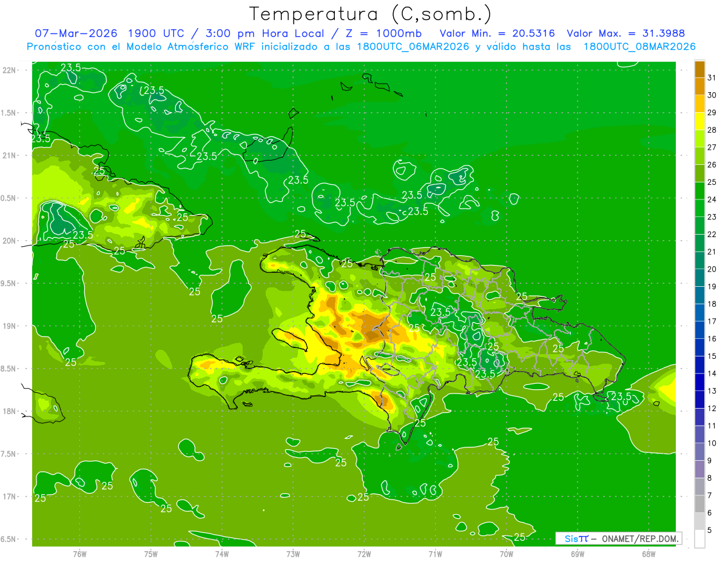The height and width of the screenshot is (562, 728).
Task: Click the 9.5N latitude axis label
Action: pos(9,283)
